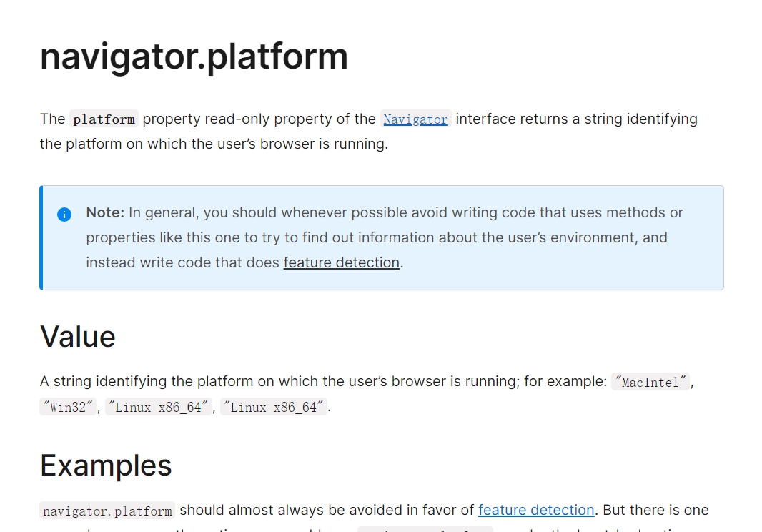The image size is (762, 532).
Task: Click the last "Linux x86_64" code sample
Action: (x=274, y=408)
